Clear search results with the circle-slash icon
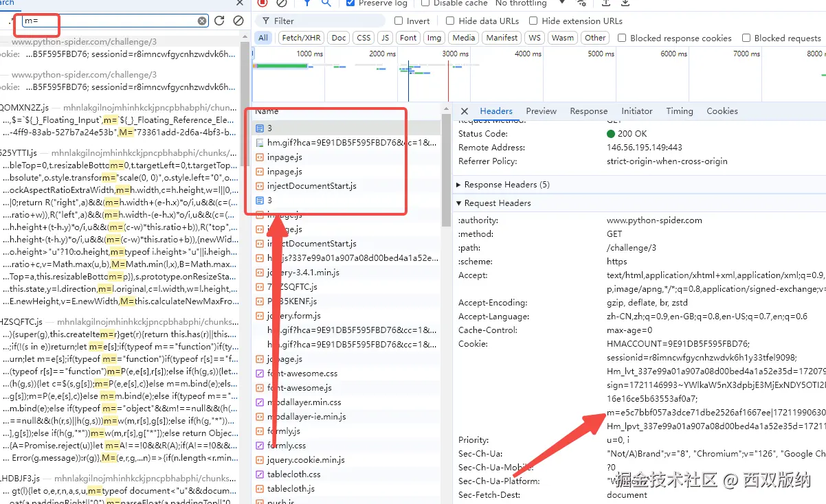The height and width of the screenshot is (504, 826). click(238, 21)
